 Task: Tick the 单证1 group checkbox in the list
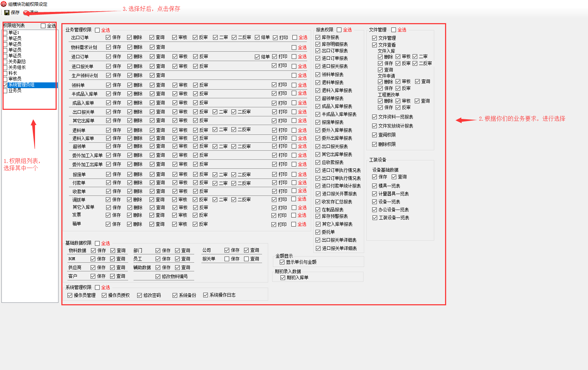(5, 33)
